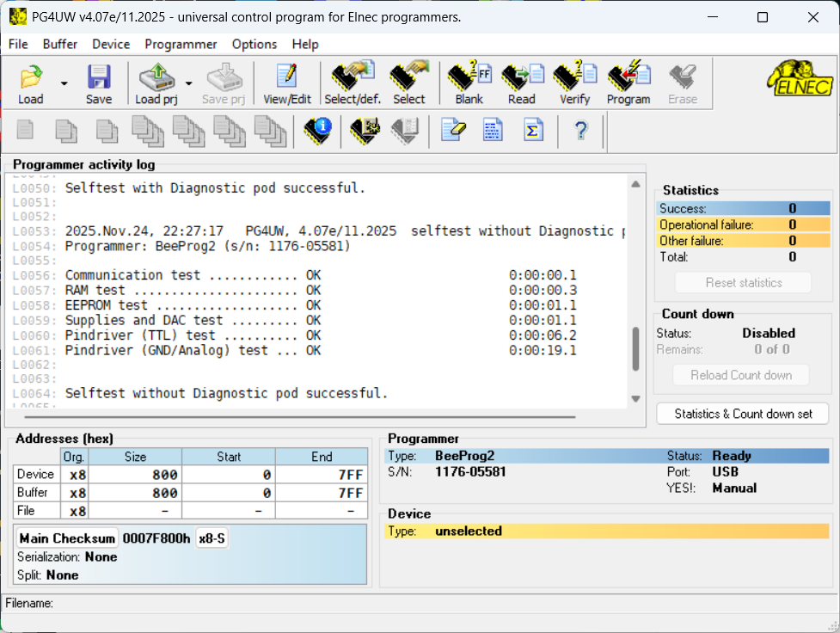
Task: Open the Programmer menu
Action: pos(181,44)
